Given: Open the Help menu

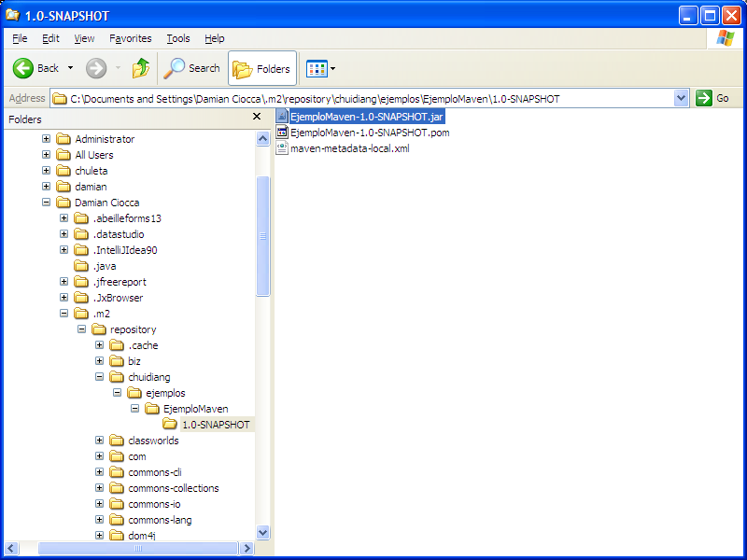Looking at the screenshot, I should pos(215,38).
